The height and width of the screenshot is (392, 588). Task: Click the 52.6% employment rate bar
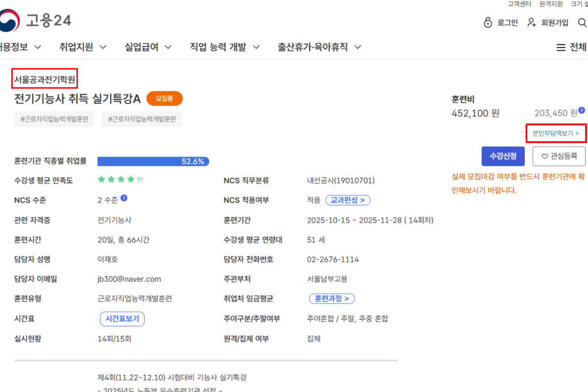153,161
